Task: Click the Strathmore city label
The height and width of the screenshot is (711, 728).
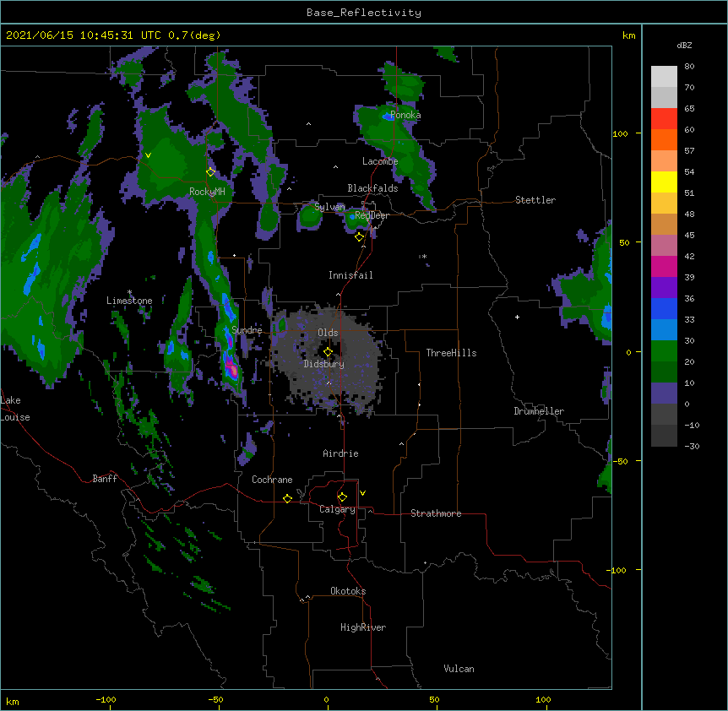Action: click(436, 513)
